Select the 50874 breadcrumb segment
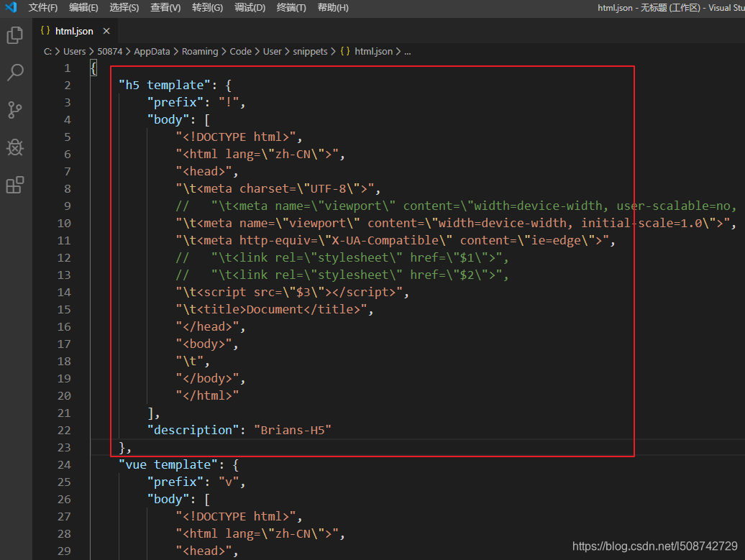This screenshot has height=560, width=745. 110,51
